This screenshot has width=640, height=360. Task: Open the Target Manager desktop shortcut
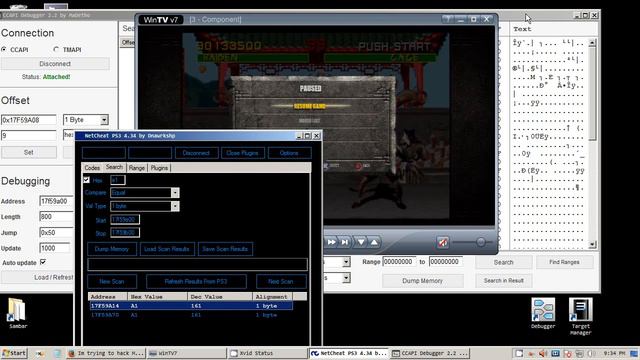[x=580, y=316]
